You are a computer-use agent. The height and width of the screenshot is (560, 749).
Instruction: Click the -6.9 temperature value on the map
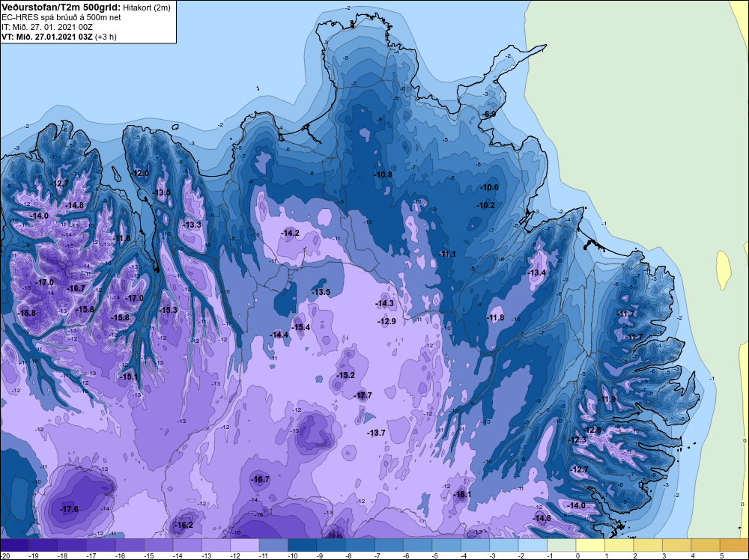[x=488, y=114]
